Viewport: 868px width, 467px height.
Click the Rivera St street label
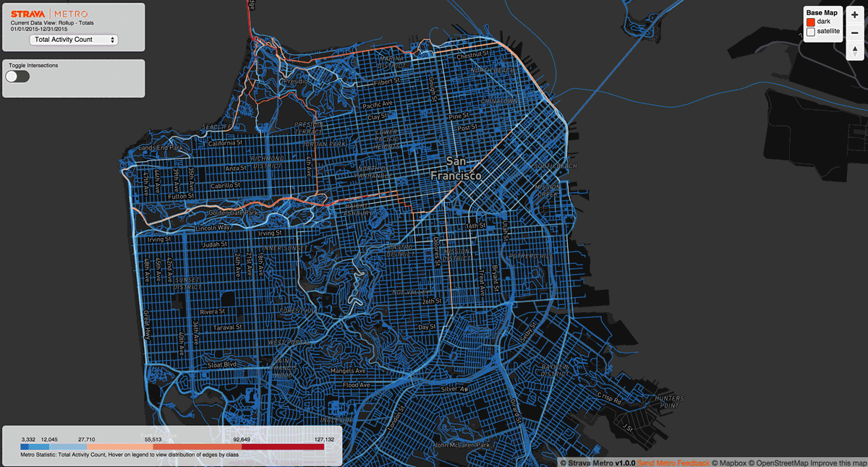(x=213, y=312)
